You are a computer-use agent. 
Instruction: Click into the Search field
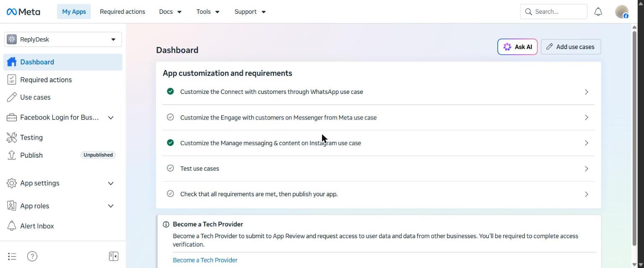(x=553, y=12)
